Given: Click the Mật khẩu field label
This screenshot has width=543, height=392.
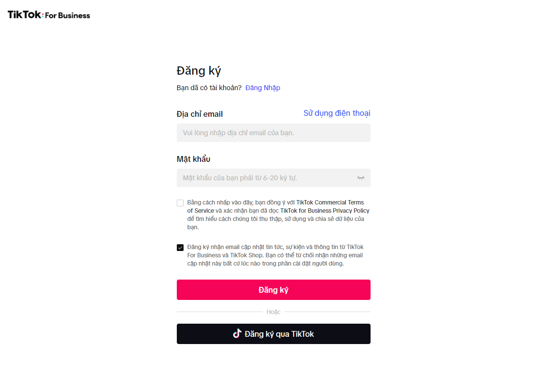Looking at the screenshot, I should pos(193,159).
